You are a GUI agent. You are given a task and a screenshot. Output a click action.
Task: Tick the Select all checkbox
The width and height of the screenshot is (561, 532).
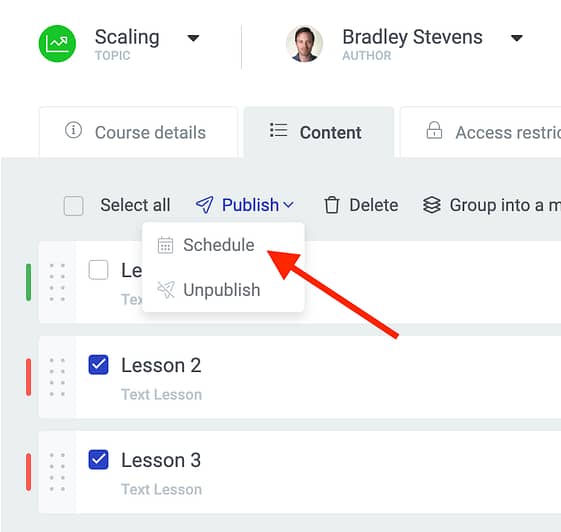(73, 205)
